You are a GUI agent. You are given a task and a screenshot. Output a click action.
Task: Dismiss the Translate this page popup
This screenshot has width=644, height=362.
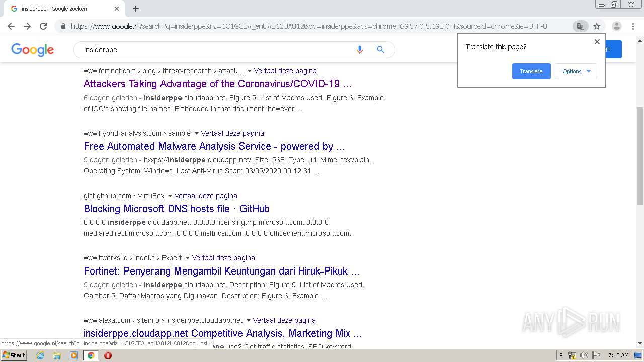click(597, 42)
